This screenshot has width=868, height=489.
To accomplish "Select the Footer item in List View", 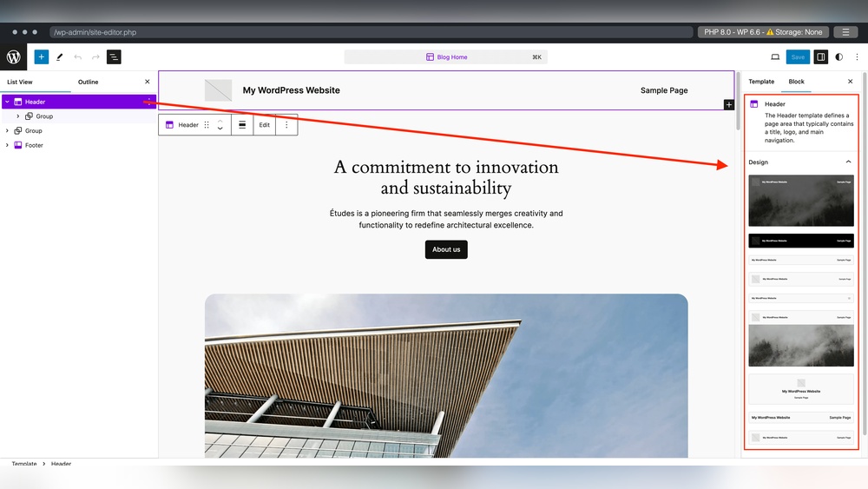I will [x=34, y=145].
